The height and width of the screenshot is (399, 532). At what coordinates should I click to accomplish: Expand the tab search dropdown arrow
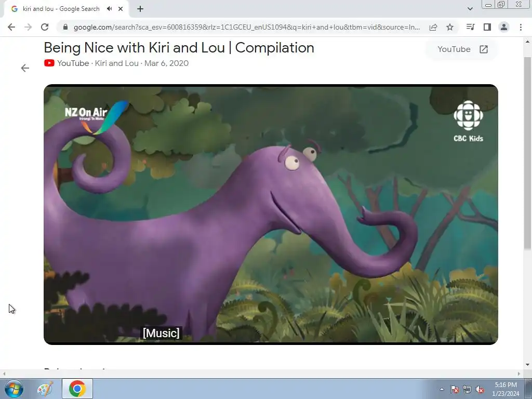[x=470, y=9]
